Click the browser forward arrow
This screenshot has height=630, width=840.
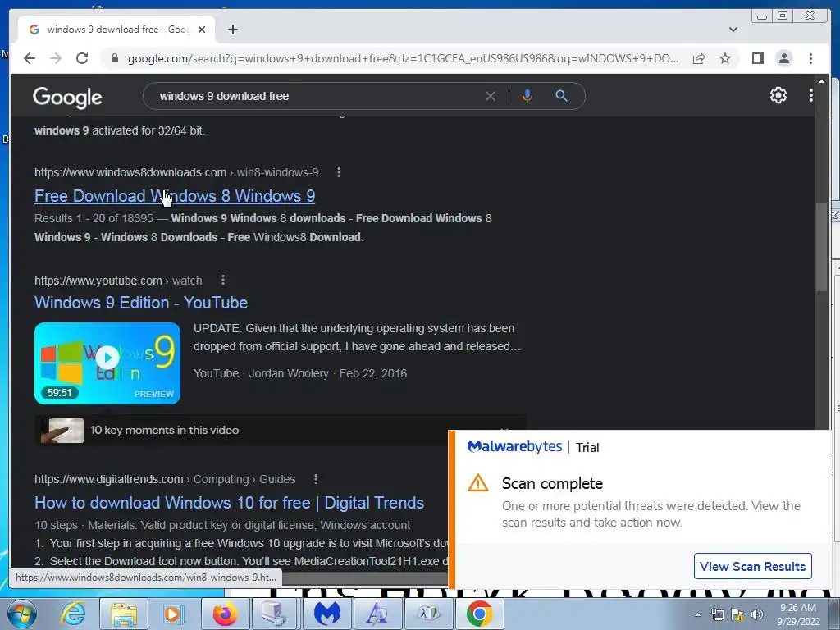56,58
